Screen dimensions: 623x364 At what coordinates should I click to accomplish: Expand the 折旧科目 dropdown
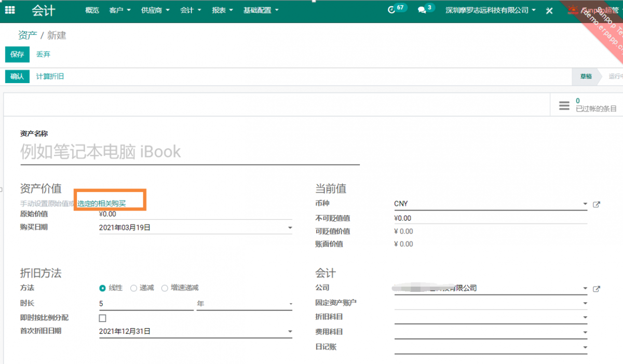(x=585, y=318)
